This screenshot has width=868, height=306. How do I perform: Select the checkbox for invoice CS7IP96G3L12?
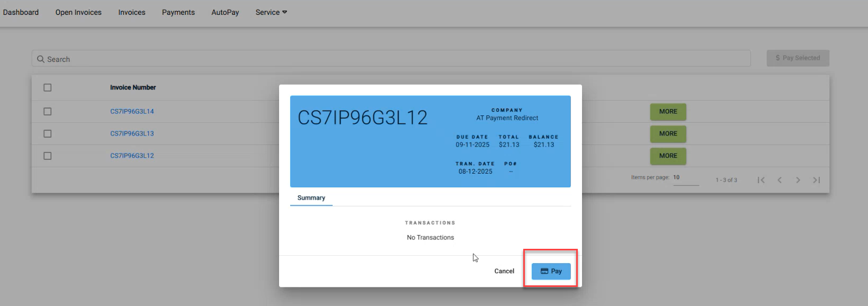(48, 156)
